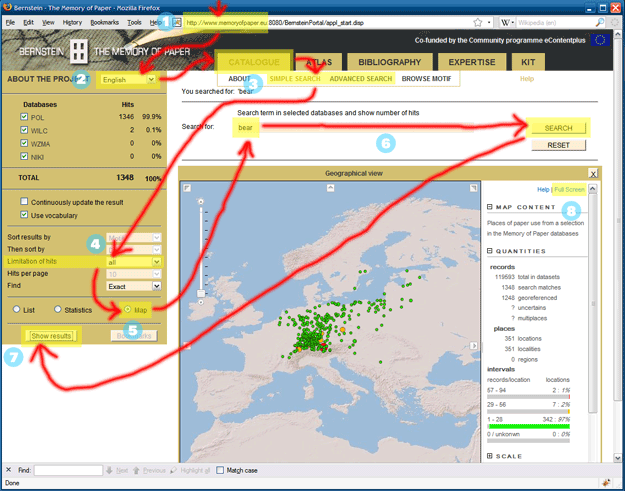Close the Geographical view panel

click(593, 173)
